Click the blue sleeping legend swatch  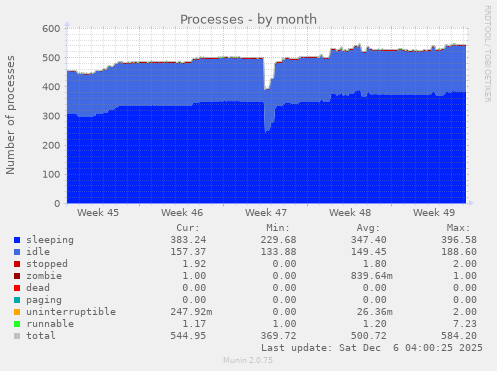coord(17,240)
